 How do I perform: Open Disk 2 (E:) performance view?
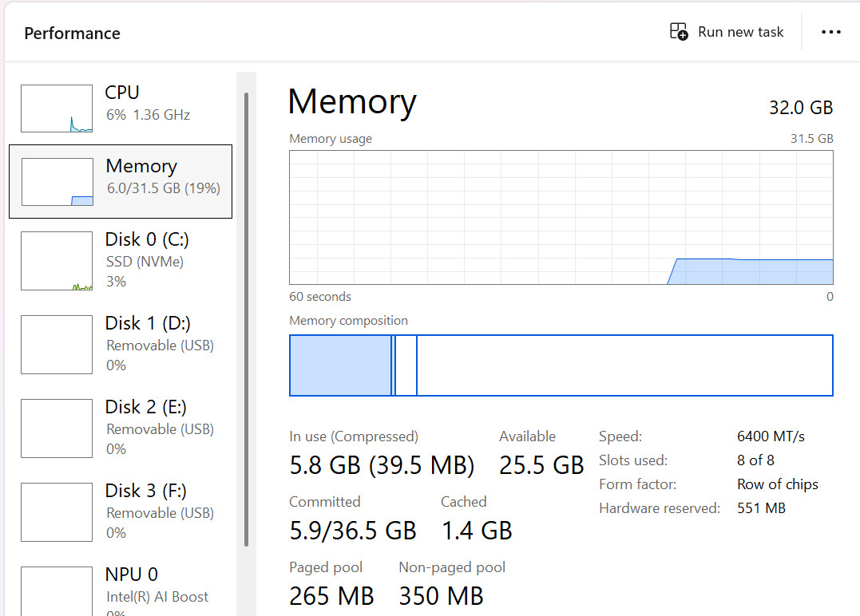tap(121, 428)
